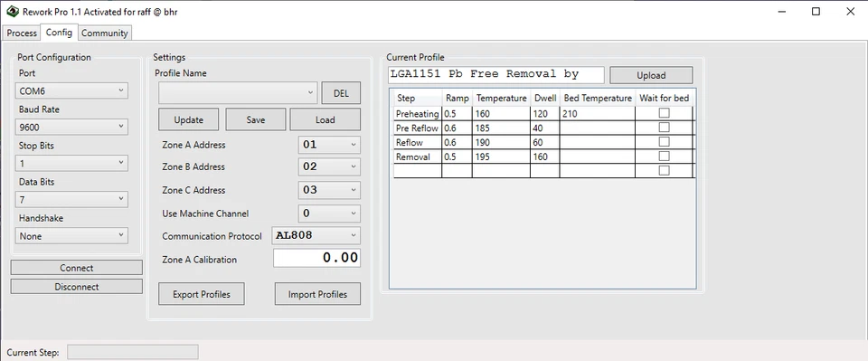Click the Ramp column header
The image size is (868, 361).
tap(458, 98)
